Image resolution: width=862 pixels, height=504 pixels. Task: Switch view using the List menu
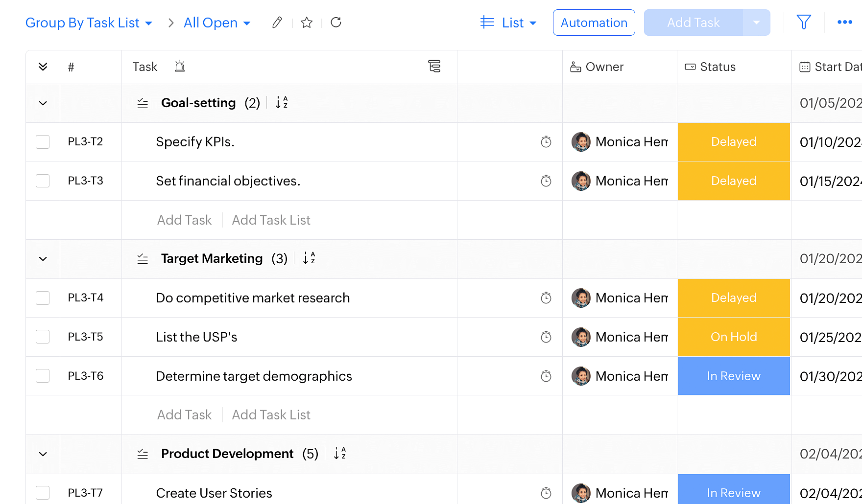[x=508, y=23]
